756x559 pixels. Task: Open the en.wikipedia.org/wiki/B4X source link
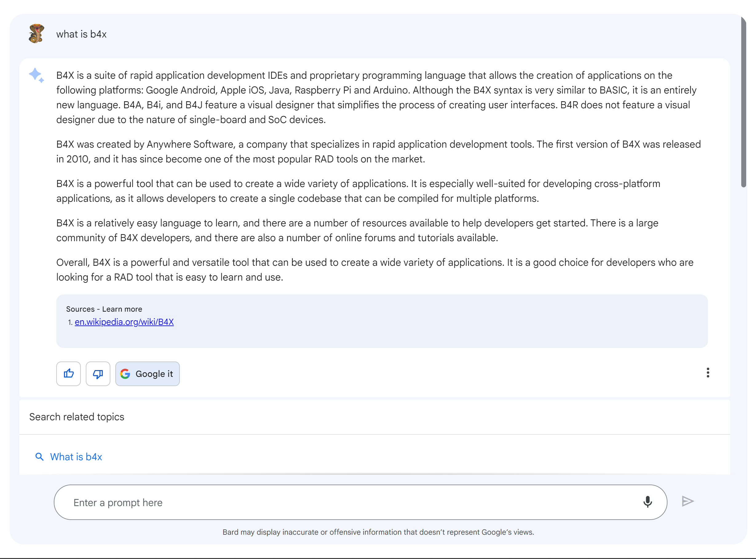pos(124,322)
